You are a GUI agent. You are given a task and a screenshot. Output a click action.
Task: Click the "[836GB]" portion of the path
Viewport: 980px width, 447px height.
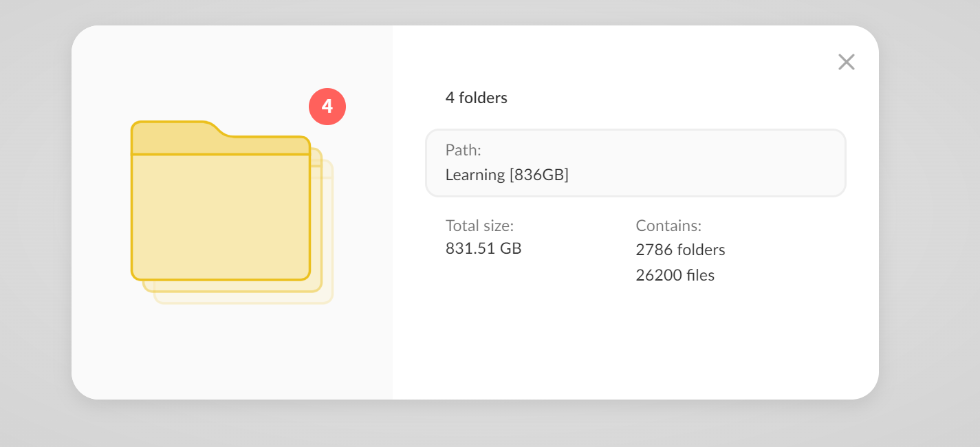pyautogui.click(x=538, y=175)
